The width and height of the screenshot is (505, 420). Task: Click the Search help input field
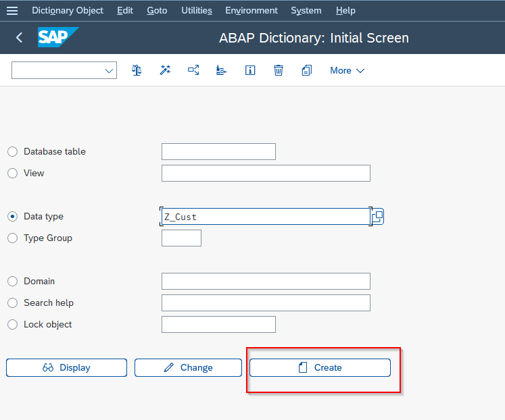coord(266,303)
